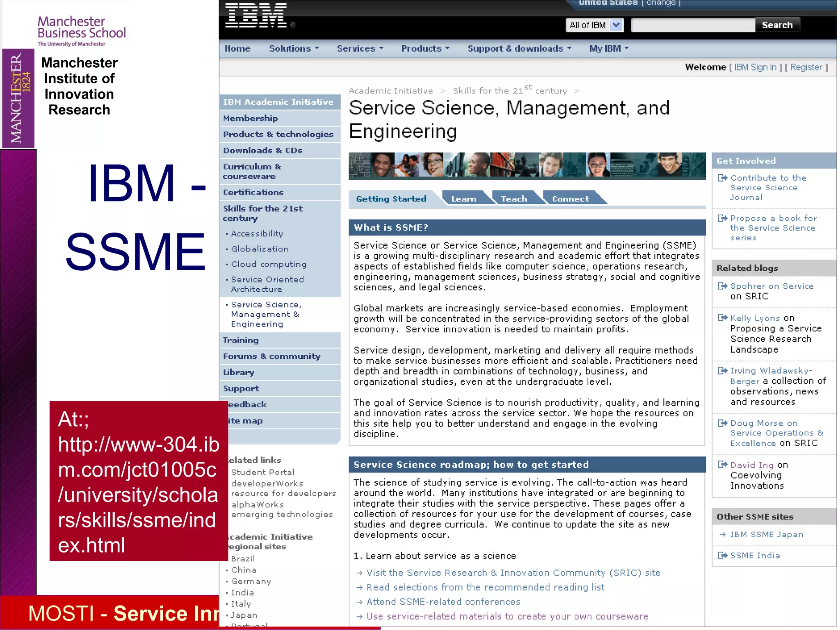
Task: Open the Germany regional site
Action: 251,582
